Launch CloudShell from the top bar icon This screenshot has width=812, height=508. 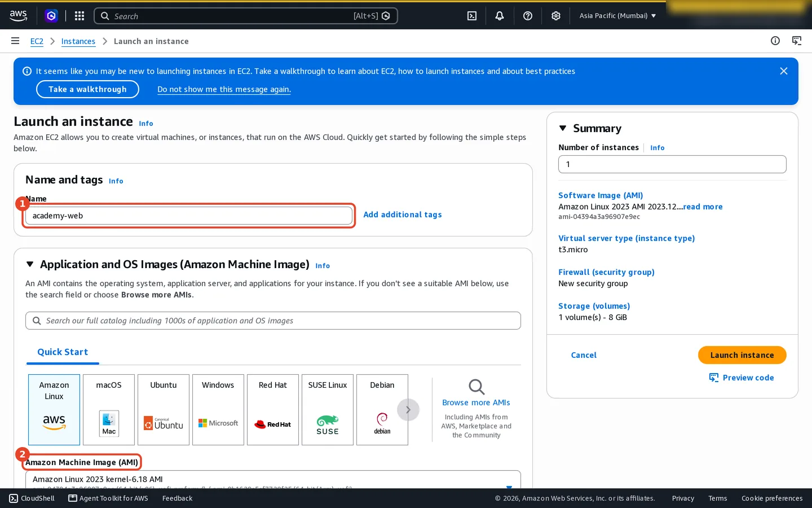point(472,16)
